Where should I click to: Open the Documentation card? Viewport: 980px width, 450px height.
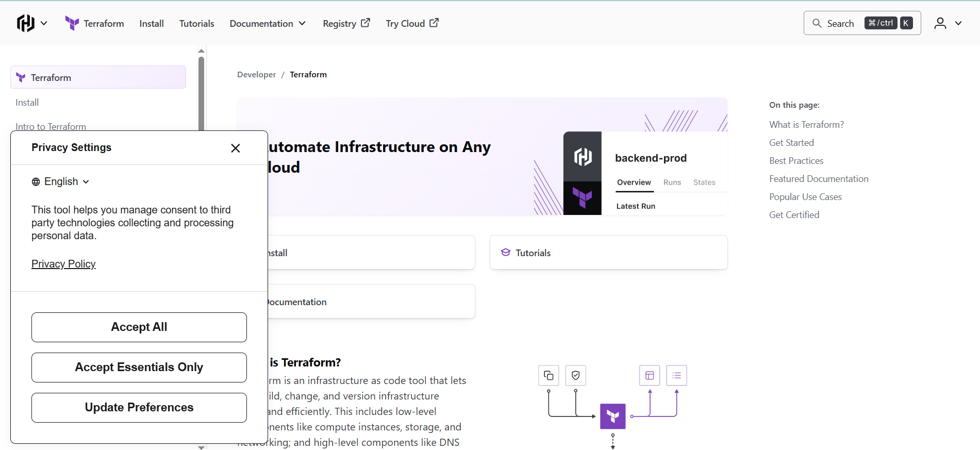click(371, 302)
